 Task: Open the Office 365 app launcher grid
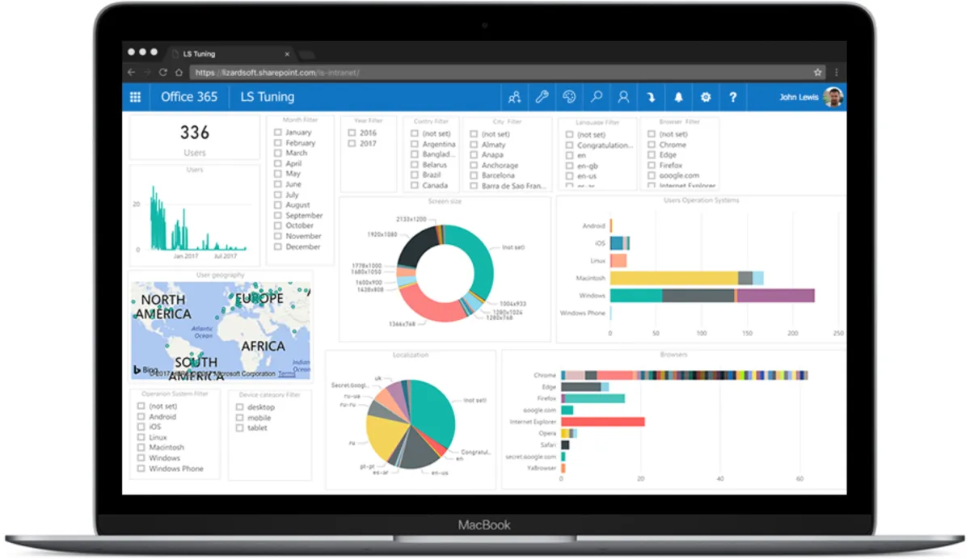135,97
